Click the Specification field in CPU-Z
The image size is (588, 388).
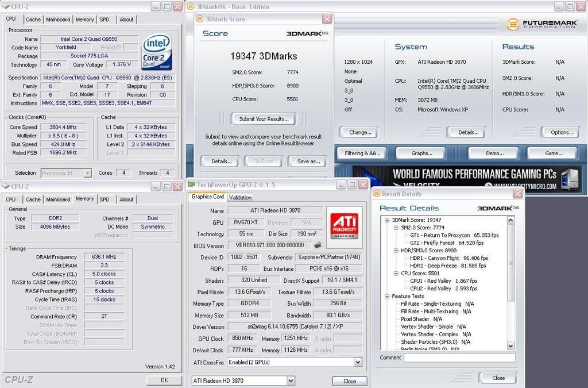tap(107, 78)
